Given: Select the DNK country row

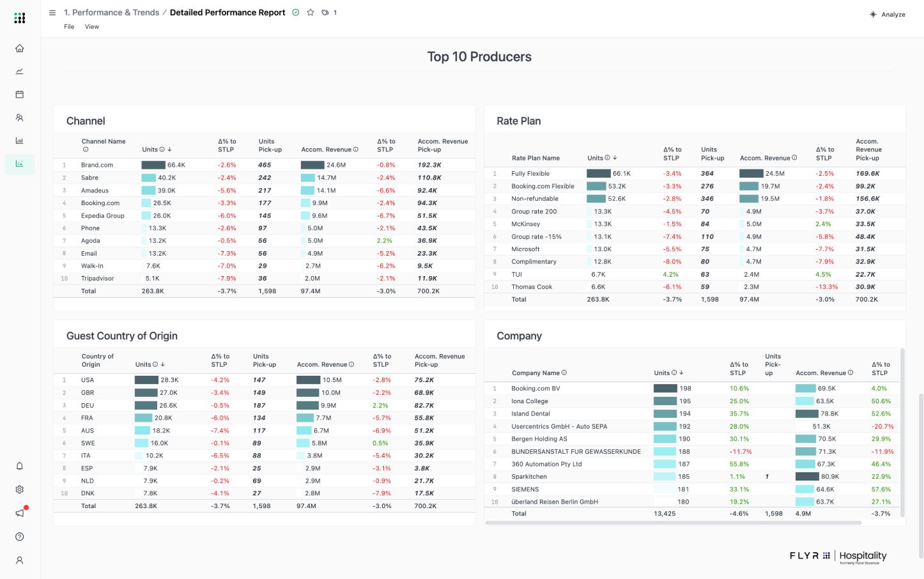Looking at the screenshot, I should [x=264, y=493].
